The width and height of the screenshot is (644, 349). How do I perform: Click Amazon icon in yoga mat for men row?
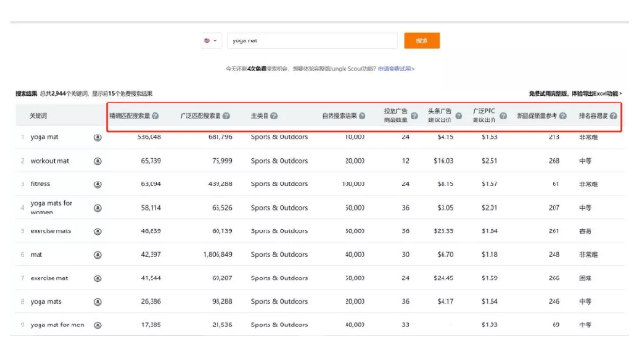[97, 325]
